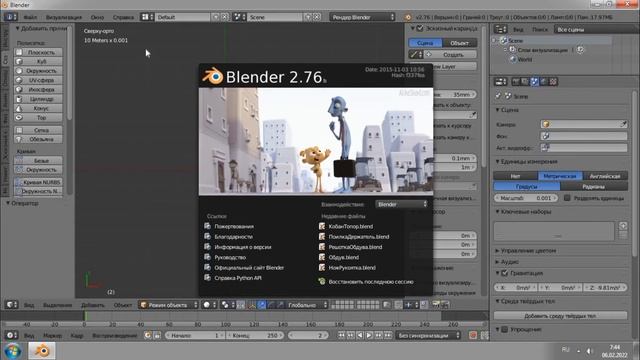
Task: Select the Metric (Метрическая) unit system
Action: 560,176
